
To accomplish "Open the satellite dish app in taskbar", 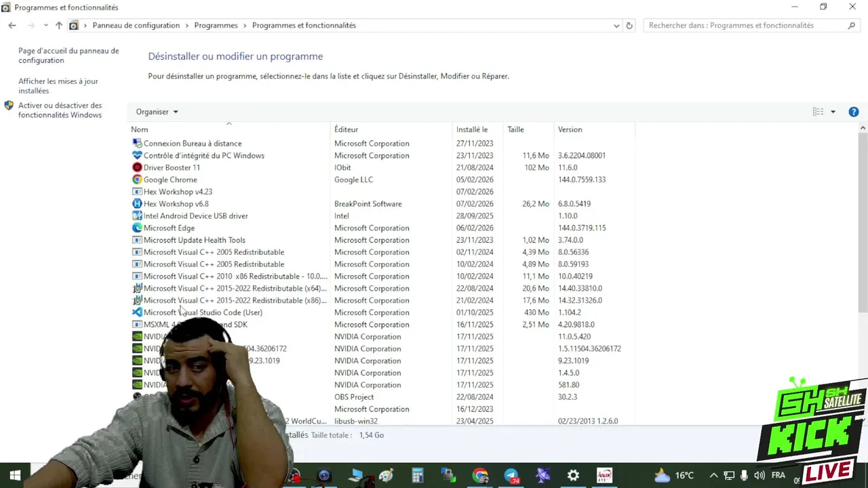I will 542,476.
